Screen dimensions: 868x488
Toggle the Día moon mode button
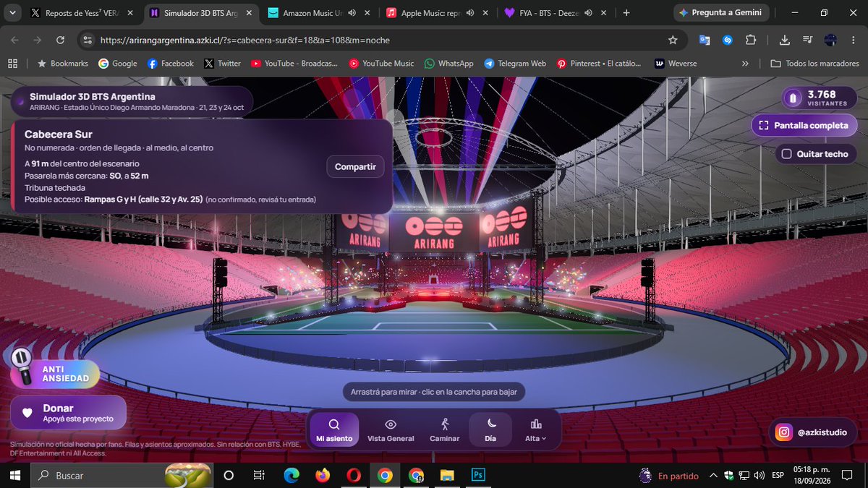click(x=490, y=430)
